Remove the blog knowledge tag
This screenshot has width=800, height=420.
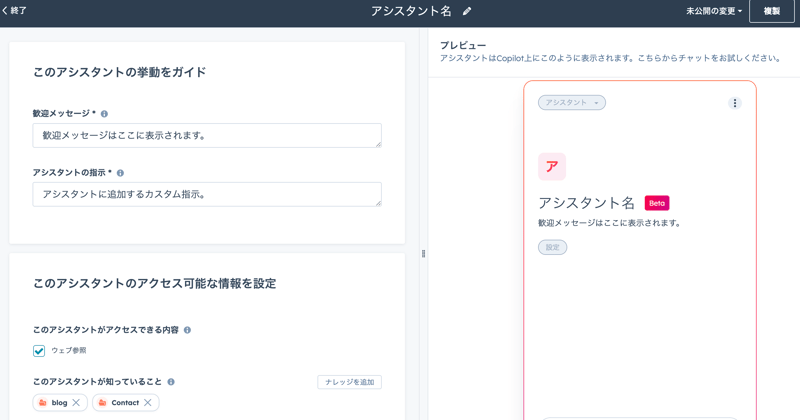click(x=76, y=403)
